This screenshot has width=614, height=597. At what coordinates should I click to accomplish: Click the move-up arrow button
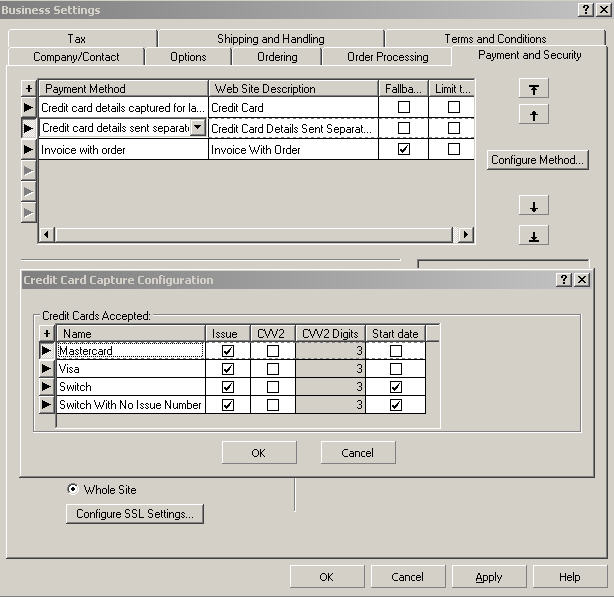click(x=534, y=115)
